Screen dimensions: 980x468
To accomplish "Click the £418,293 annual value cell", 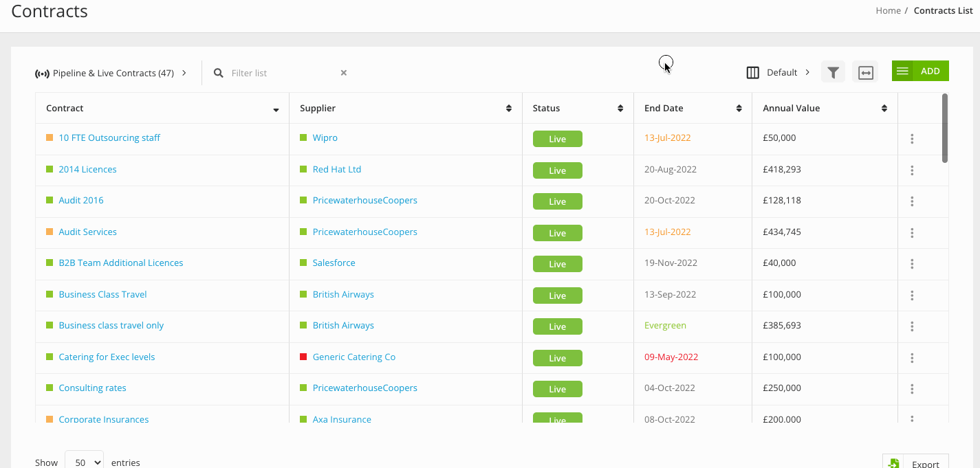I will (782, 169).
